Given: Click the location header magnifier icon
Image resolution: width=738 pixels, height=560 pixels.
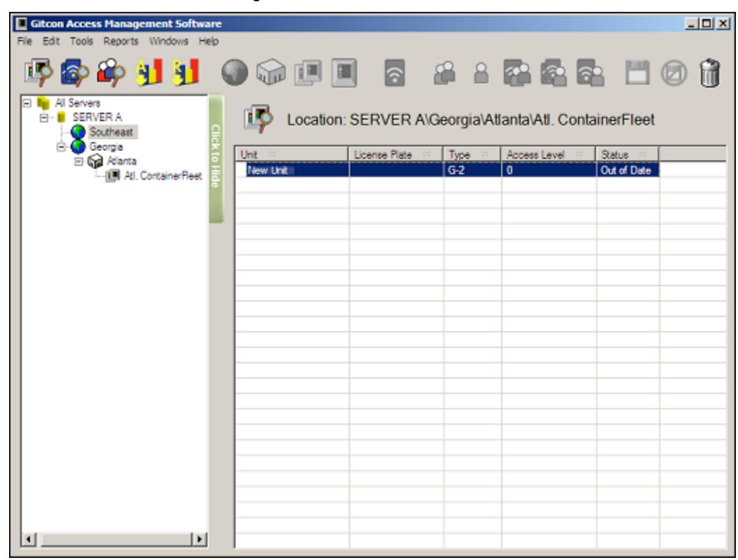Looking at the screenshot, I should click(x=258, y=117).
